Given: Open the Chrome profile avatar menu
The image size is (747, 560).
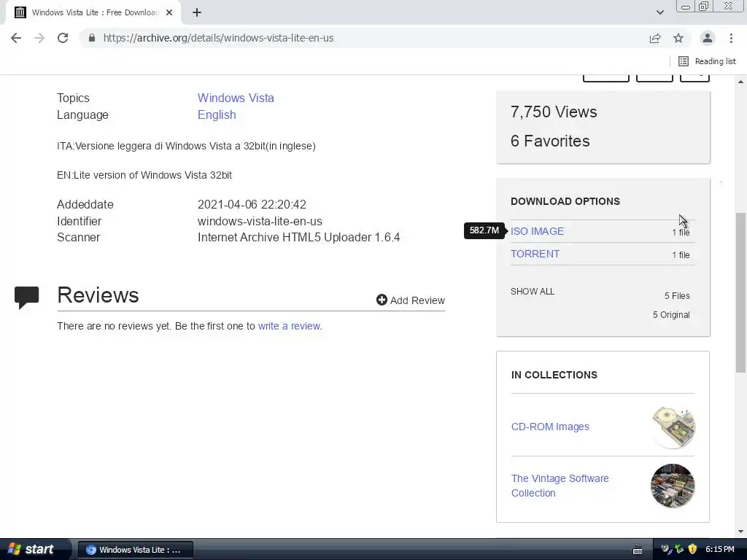Looking at the screenshot, I should click(x=708, y=38).
